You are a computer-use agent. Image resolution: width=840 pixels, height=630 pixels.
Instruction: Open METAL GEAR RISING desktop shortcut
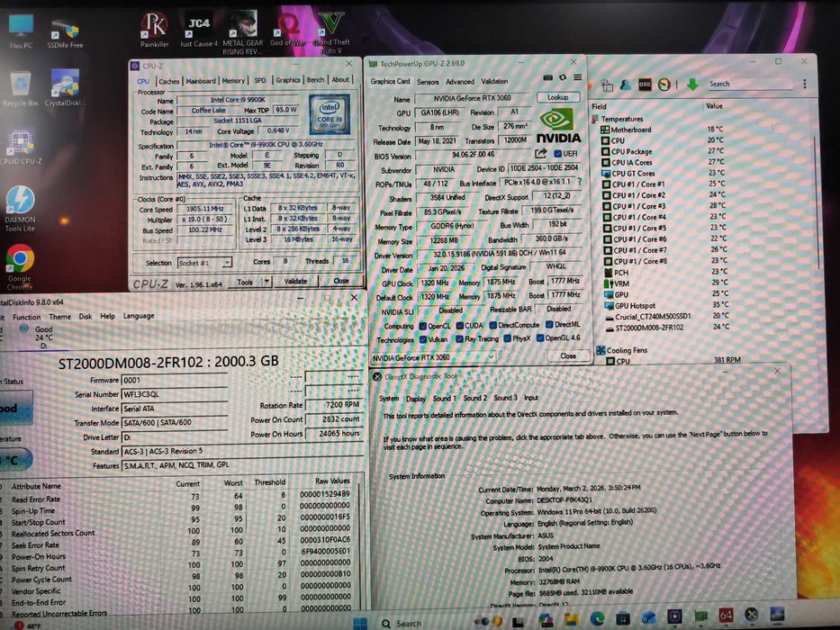[x=243, y=32]
